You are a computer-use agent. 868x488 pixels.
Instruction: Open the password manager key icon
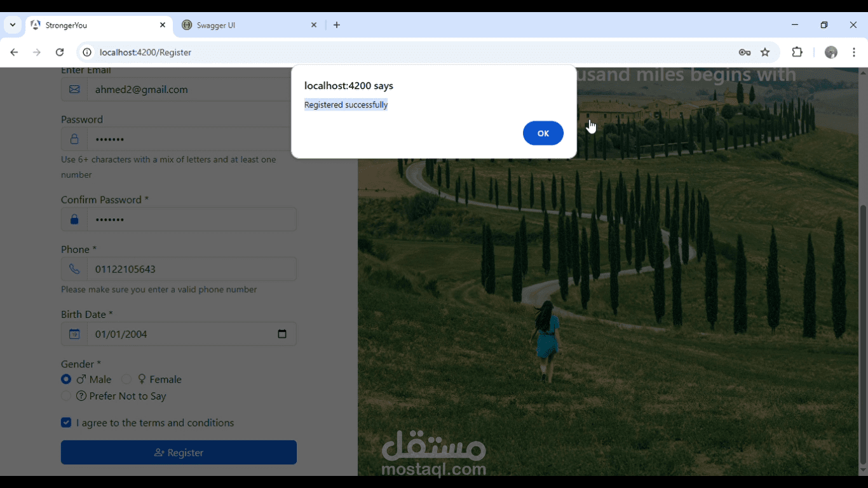pyautogui.click(x=745, y=52)
